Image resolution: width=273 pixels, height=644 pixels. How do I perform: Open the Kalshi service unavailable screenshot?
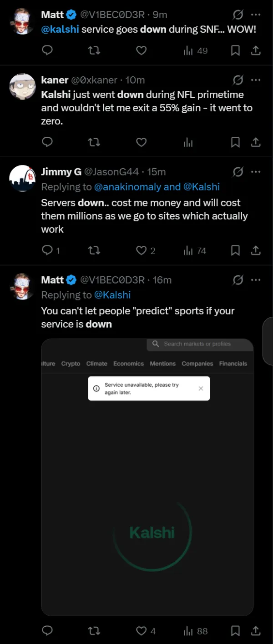[x=147, y=477]
